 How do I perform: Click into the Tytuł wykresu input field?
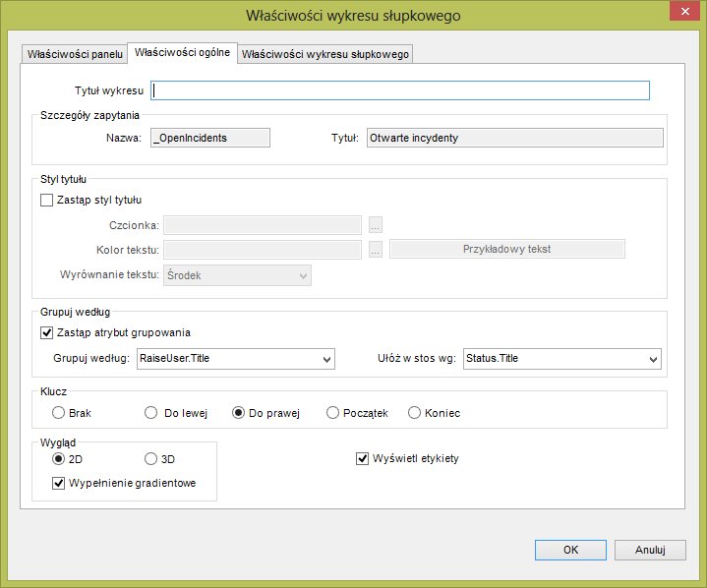(x=400, y=90)
